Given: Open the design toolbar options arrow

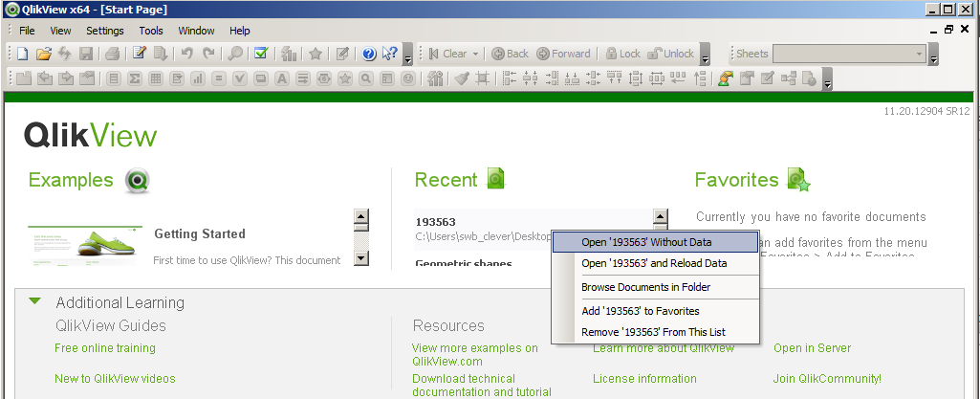Looking at the screenshot, I should tap(827, 79).
